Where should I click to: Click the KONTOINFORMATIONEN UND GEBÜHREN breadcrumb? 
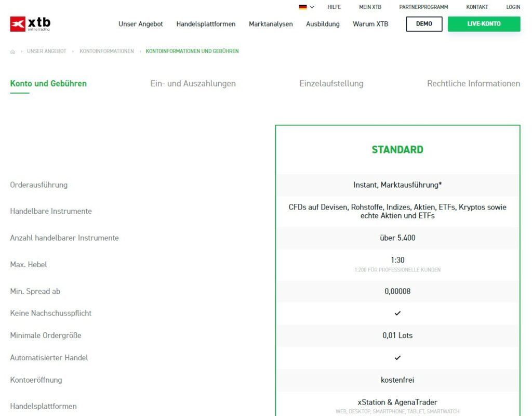[x=192, y=51]
